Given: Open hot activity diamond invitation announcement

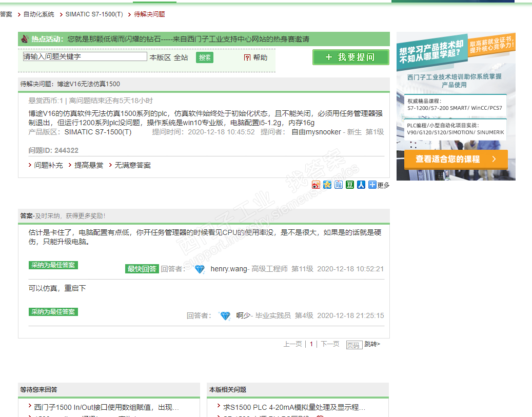Looking at the screenshot, I should tap(188, 39).
